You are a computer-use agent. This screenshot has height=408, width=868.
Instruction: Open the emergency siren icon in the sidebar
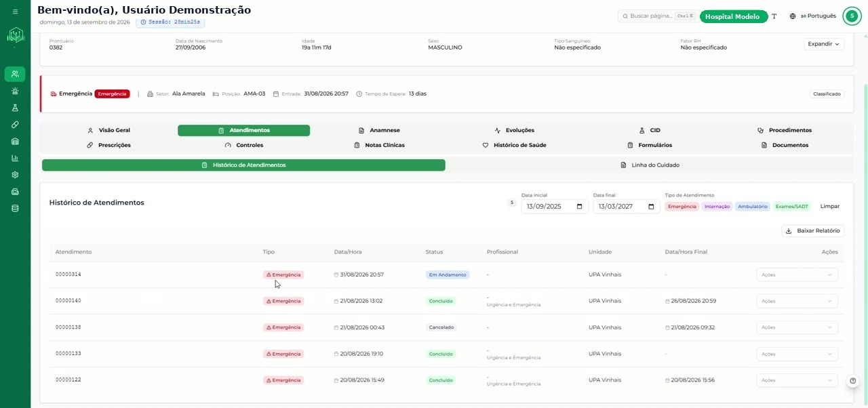[x=15, y=91]
